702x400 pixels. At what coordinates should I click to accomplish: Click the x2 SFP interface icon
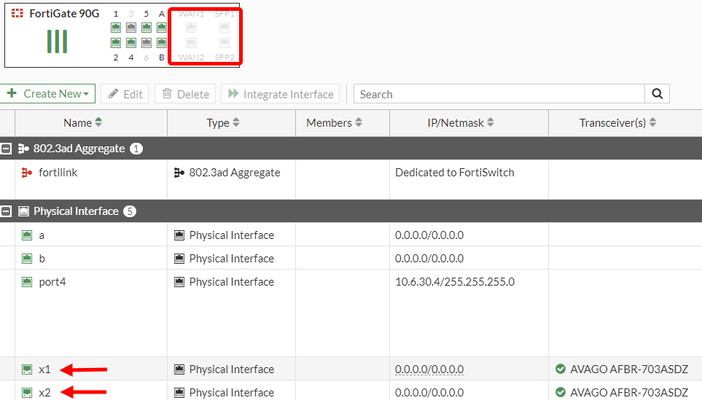click(27, 392)
